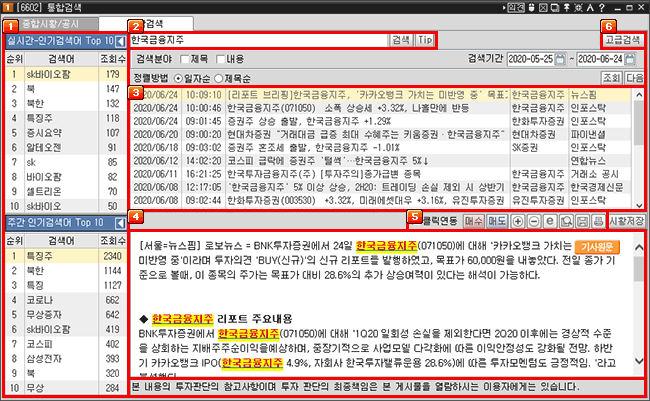The width and height of the screenshot is (650, 401).
Task: Click the news list scrollbar thumb
Action: click(x=639, y=123)
